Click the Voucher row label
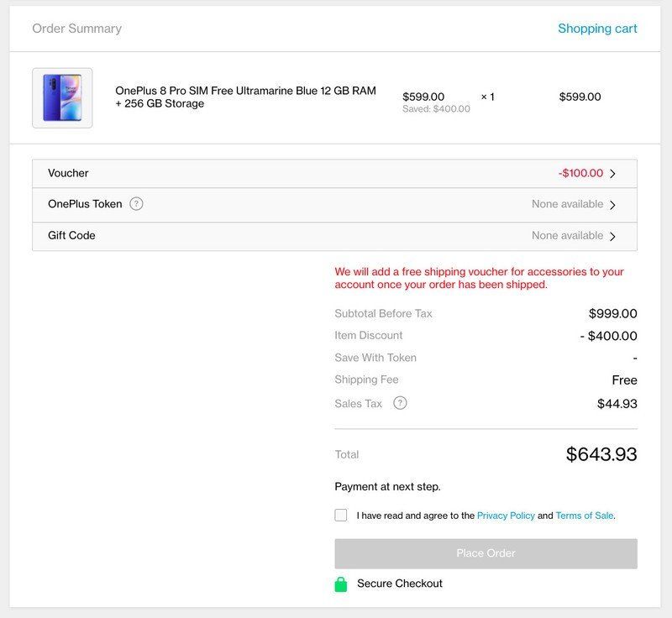The height and width of the screenshot is (618, 672). (x=67, y=173)
